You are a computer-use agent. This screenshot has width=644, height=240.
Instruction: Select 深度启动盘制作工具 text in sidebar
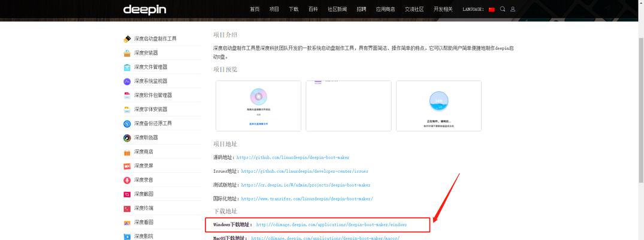point(155,38)
